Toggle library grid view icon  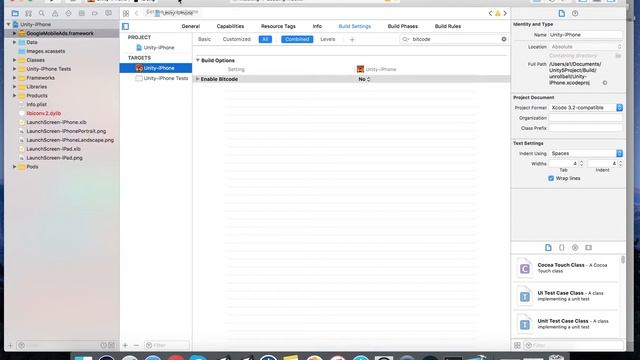[x=517, y=345]
